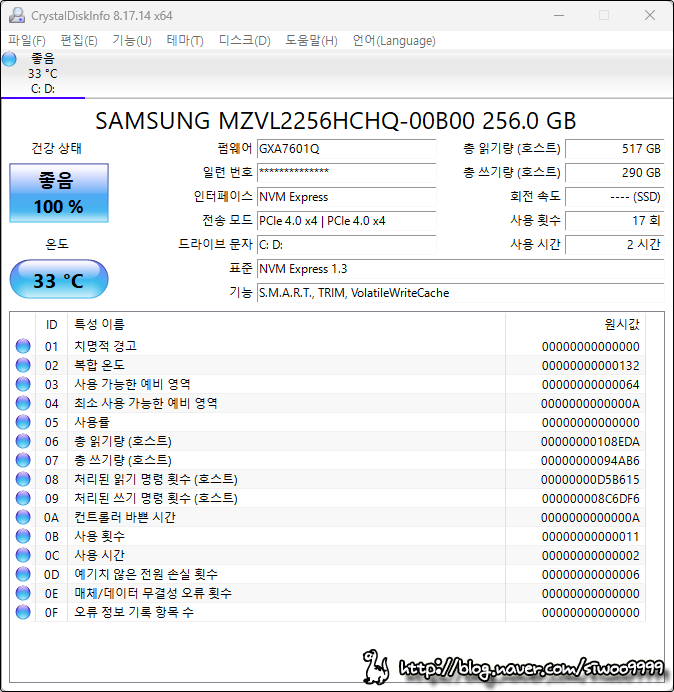This screenshot has width=674, height=692.
Task: Click the status orb for attribute 02 복합 온도
Action: point(23,365)
